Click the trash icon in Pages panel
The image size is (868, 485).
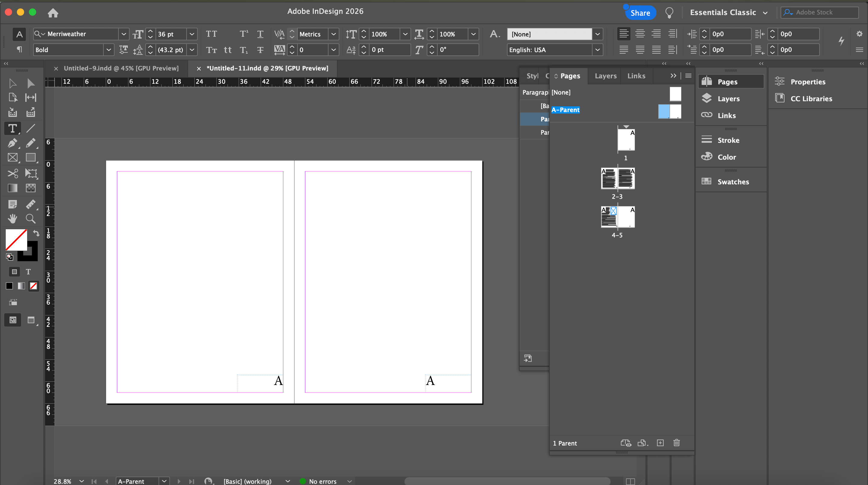[x=676, y=443]
